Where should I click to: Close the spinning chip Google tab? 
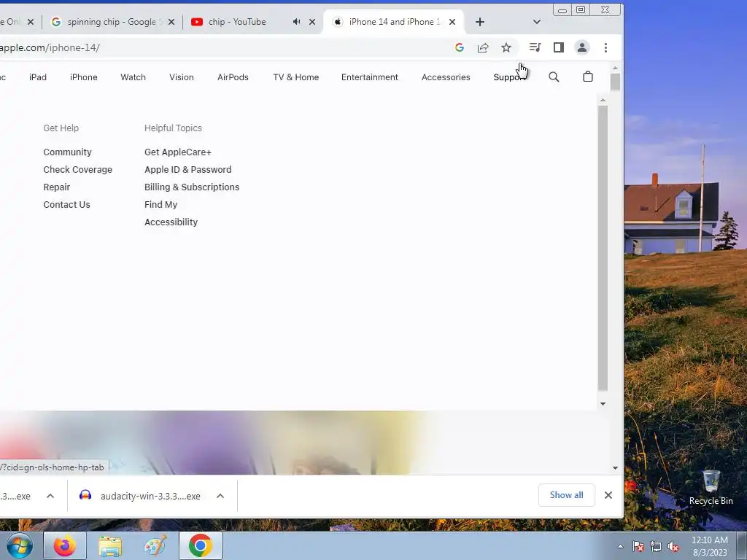click(x=171, y=22)
